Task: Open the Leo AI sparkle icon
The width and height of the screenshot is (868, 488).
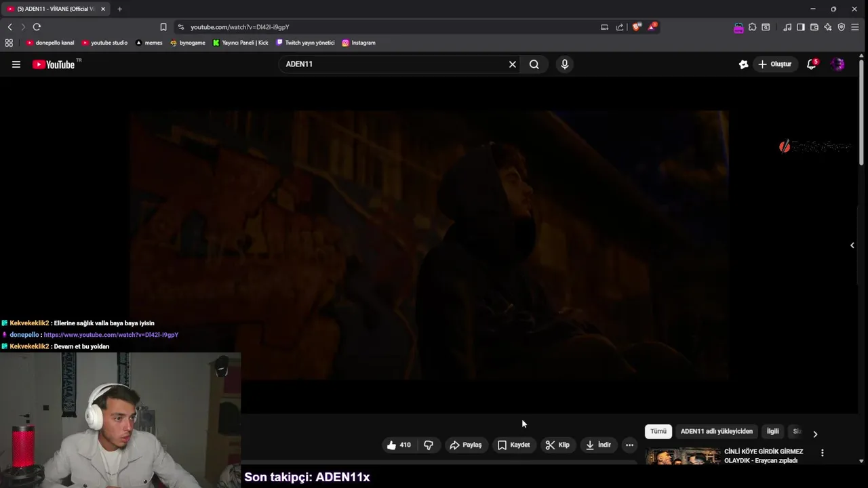Action: point(828,27)
